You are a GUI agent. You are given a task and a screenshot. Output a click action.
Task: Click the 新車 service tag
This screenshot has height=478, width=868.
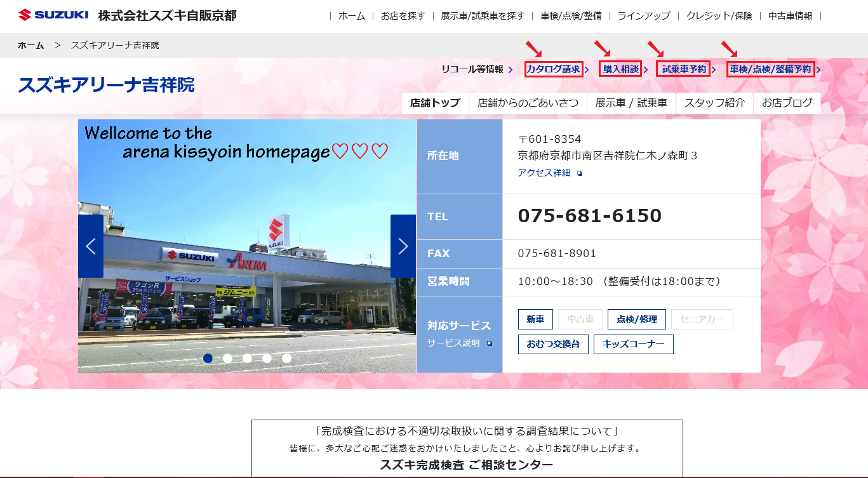pyautogui.click(x=535, y=319)
